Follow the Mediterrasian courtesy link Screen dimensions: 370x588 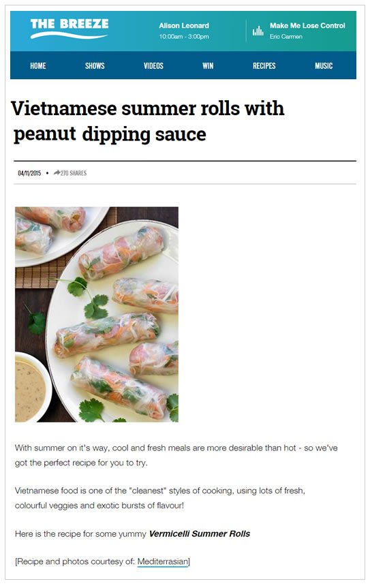[163, 561]
